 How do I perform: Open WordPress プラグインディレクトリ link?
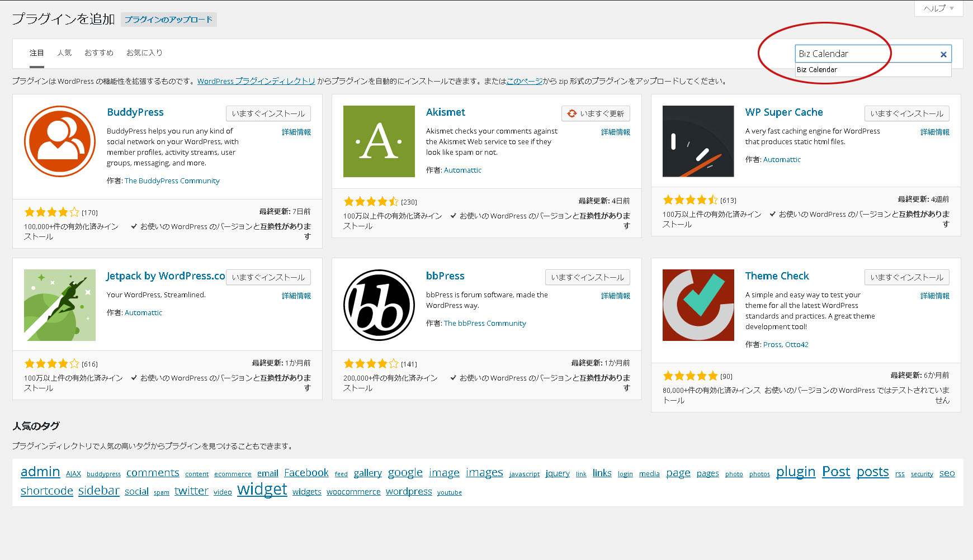(256, 82)
